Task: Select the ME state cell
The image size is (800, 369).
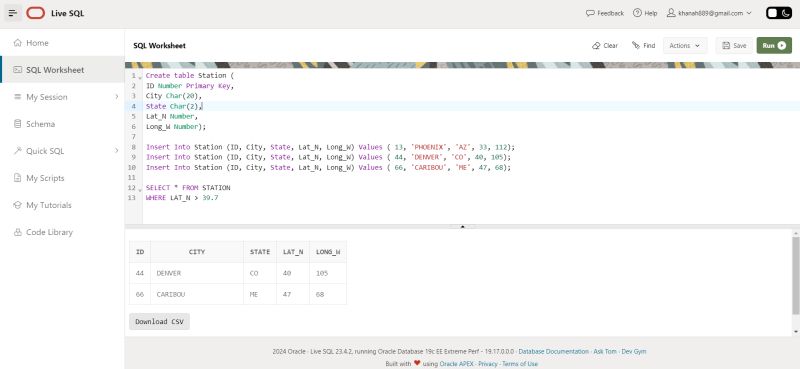Action: [x=260, y=294]
